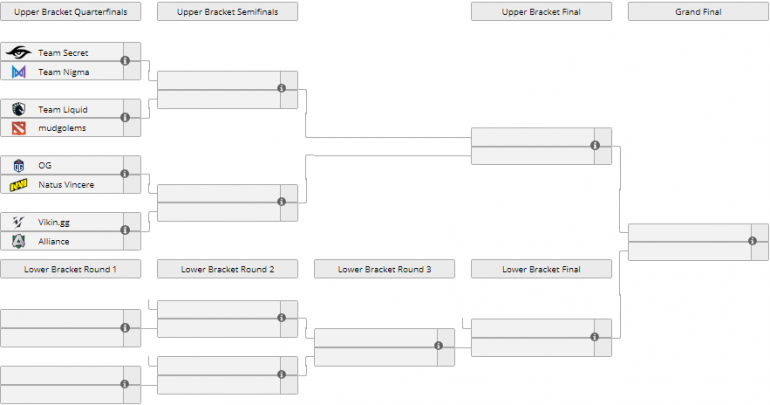Show Upper Bracket Final match info
The height and width of the screenshot is (405, 770).
(x=595, y=145)
